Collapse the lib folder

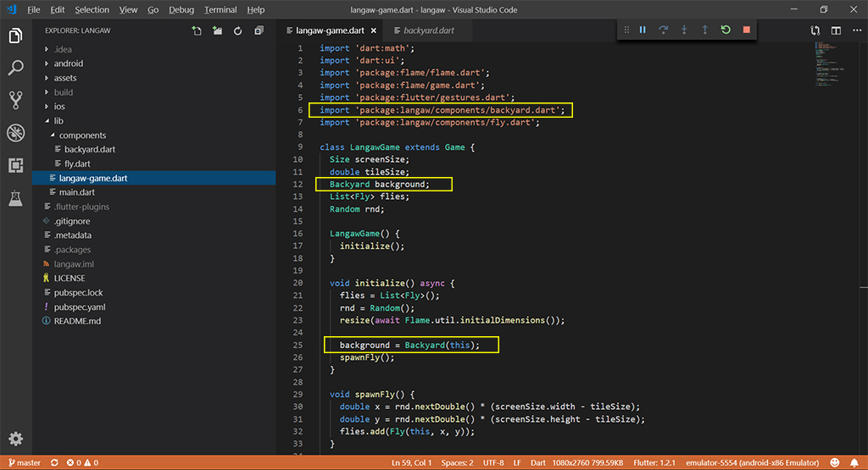[x=58, y=121]
